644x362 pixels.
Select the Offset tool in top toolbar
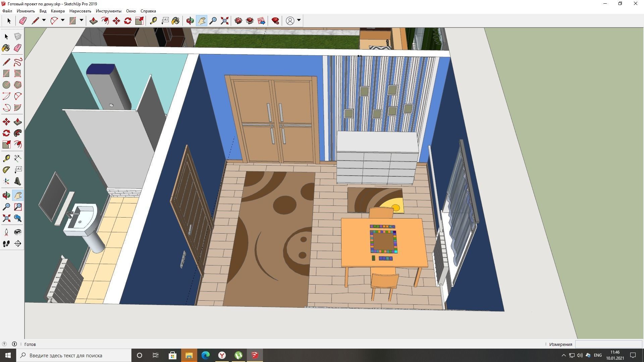105,21
